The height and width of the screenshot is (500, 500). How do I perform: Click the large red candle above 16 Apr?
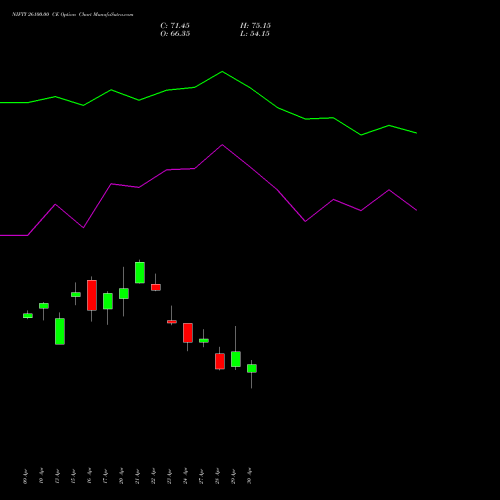click(x=92, y=295)
